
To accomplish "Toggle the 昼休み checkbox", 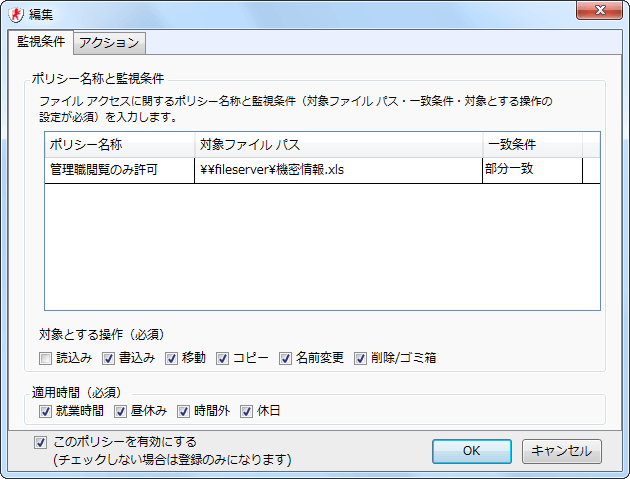I will pos(121,411).
